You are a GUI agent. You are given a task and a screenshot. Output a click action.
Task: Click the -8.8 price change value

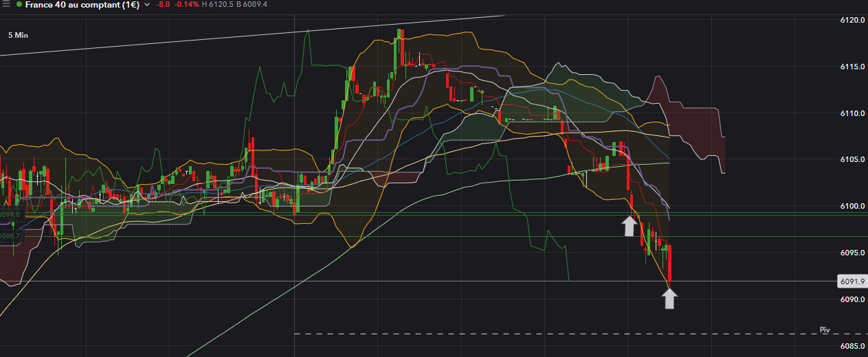coord(164,4)
